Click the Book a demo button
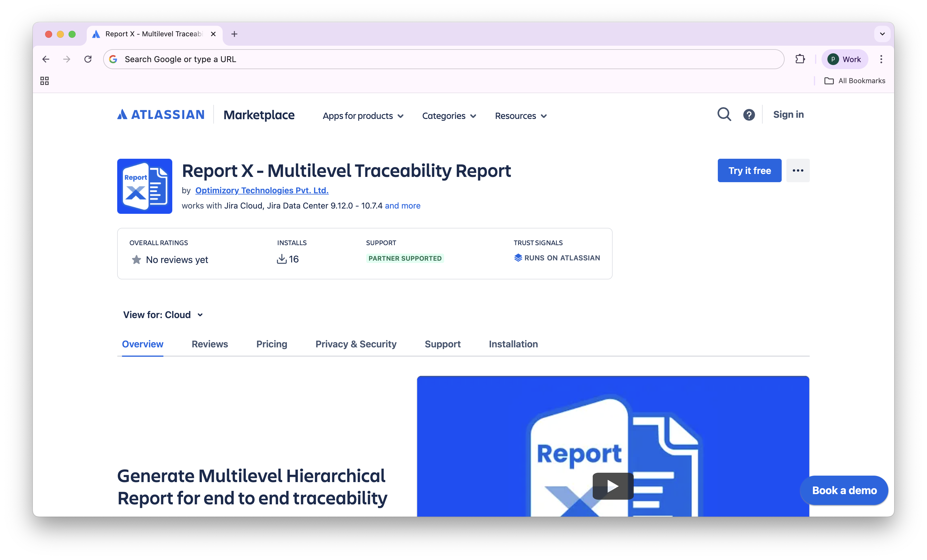Screen dimensions: 927x560 pos(844,490)
